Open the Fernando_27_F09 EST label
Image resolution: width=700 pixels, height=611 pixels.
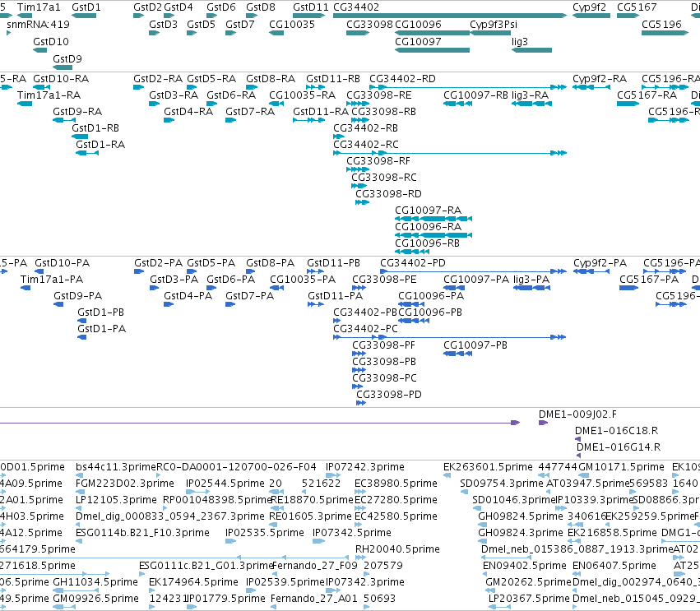[x=315, y=566]
